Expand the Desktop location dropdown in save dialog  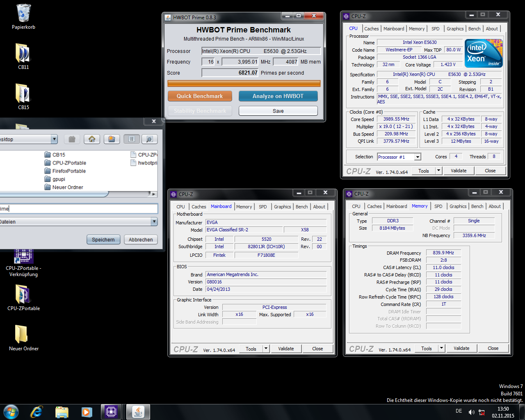tap(54, 139)
